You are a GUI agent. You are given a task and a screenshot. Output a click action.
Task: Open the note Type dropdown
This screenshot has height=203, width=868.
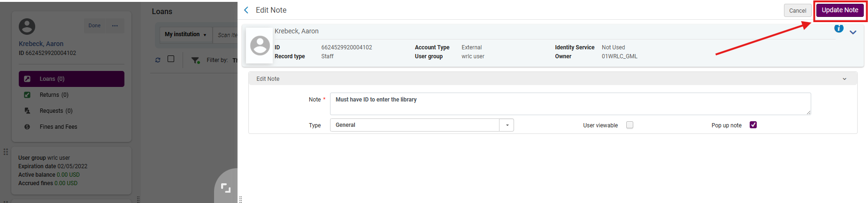(507, 125)
